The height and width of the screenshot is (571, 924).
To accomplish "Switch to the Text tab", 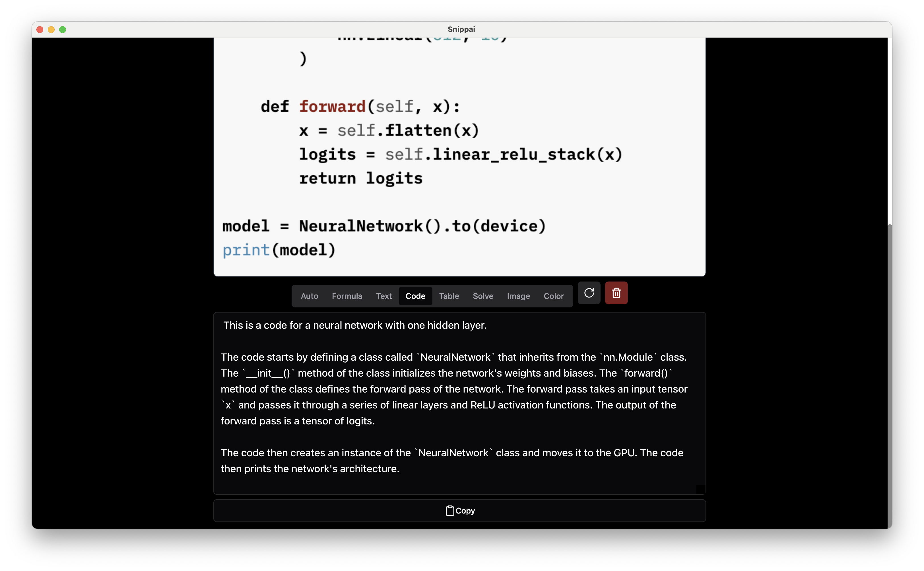I will point(383,295).
